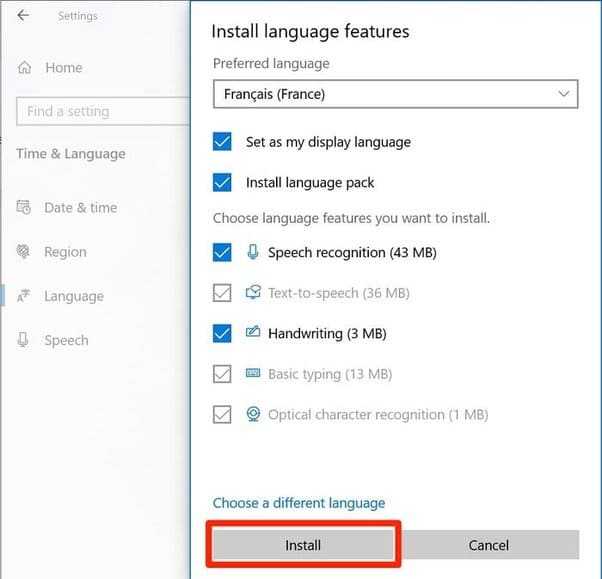Follow the Choose a different language link
Viewport: 602px width, 579px height.
(x=298, y=503)
